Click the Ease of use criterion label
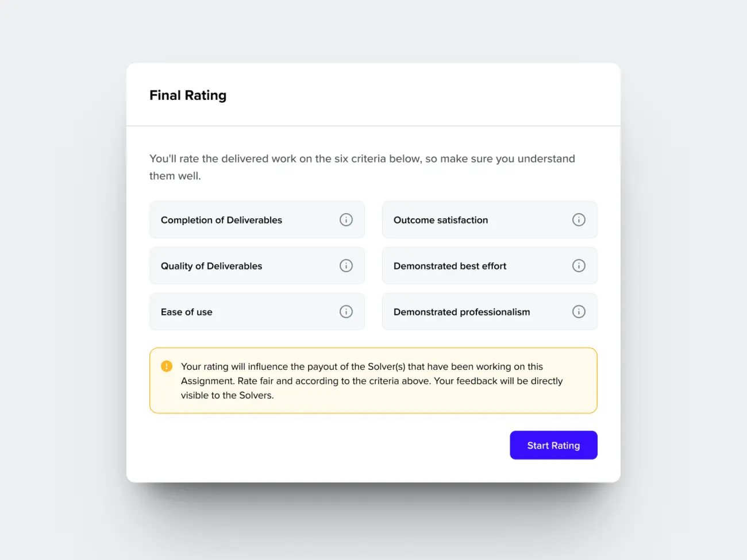Viewport: 747px width, 560px height. (x=187, y=312)
